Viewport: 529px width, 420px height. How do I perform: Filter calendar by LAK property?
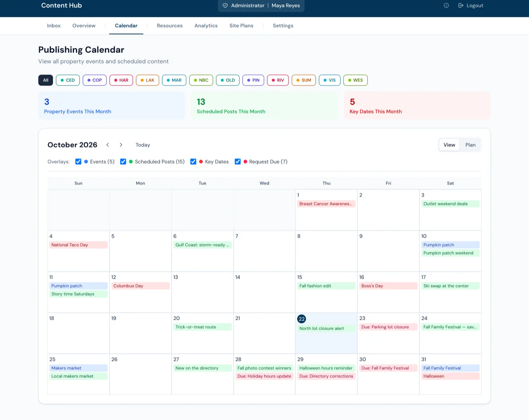coord(147,80)
